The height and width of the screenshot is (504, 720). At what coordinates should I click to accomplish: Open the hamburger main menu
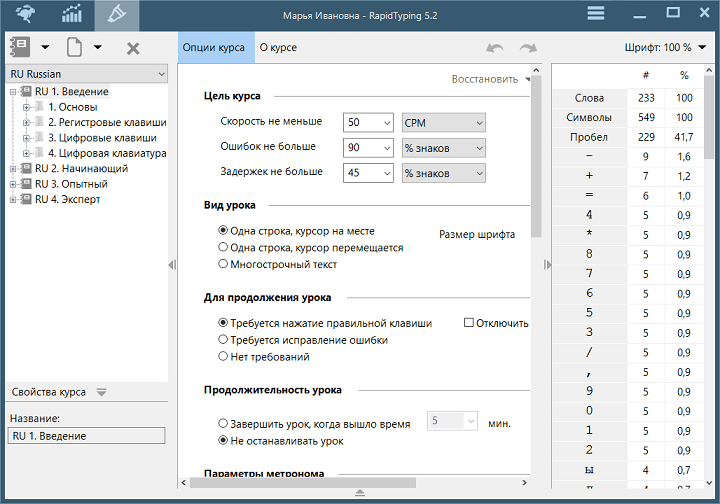[596, 13]
